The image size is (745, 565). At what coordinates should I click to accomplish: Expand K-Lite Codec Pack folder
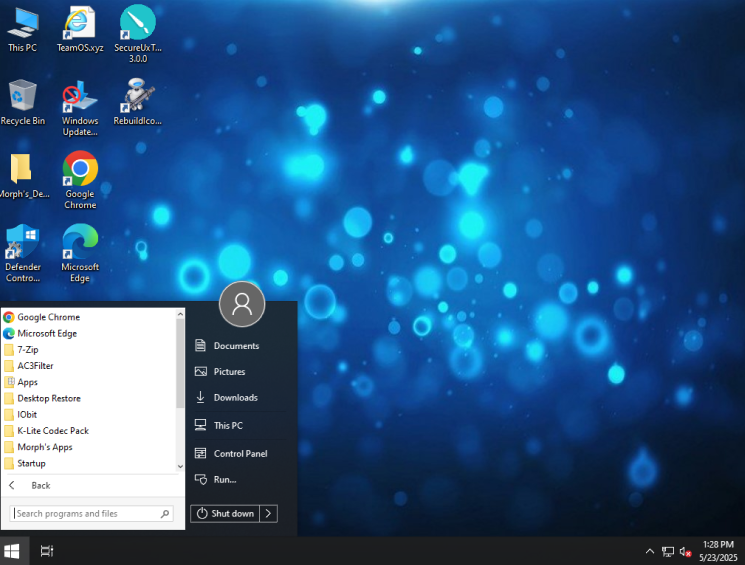(x=88, y=431)
